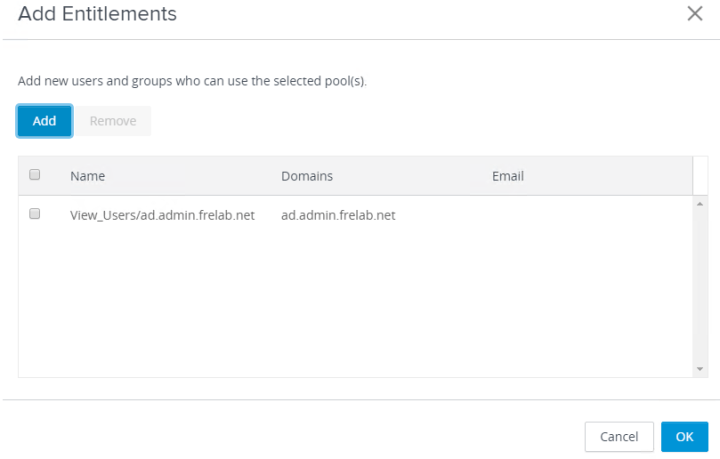Click the 'Add new users and groups' description text

click(192, 81)
